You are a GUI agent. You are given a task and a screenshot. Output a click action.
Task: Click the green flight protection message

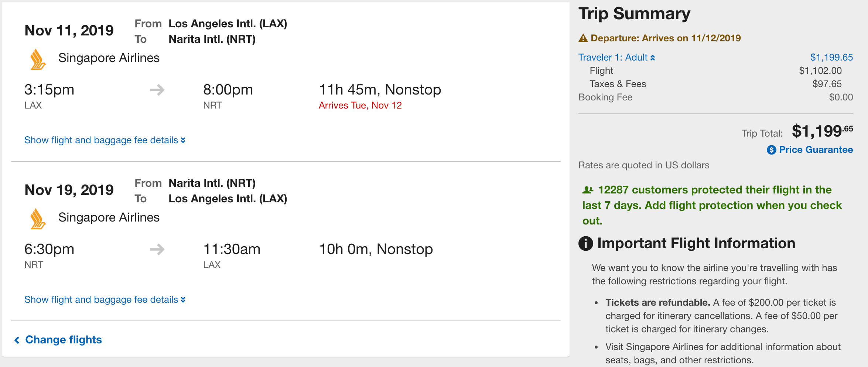(x=712, y=205)
